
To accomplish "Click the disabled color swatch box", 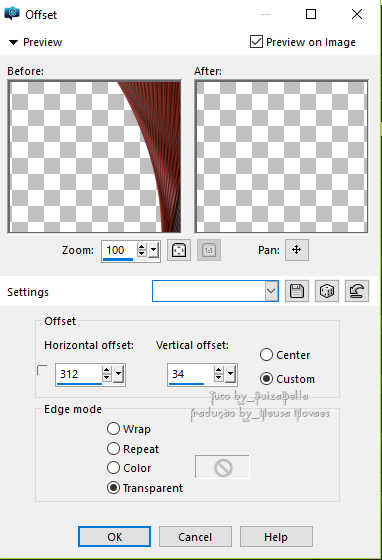I will point(222,467).
